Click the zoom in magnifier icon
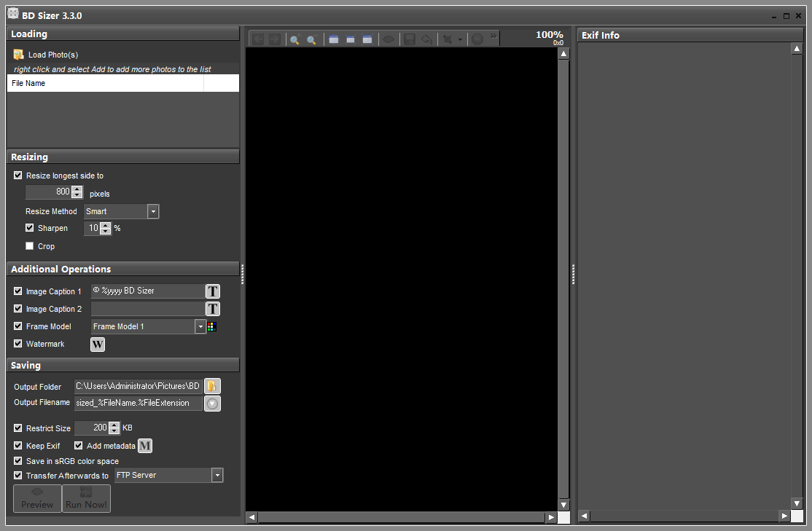812x531 pixels. pyautogui.click(x=294, y=39)
